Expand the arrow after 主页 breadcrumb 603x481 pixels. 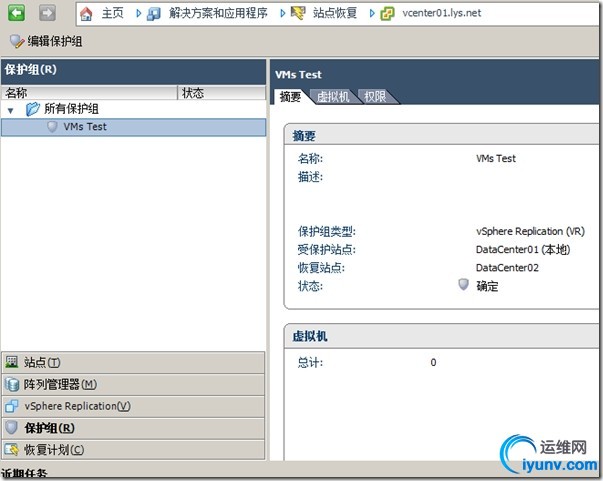point(138,13)
